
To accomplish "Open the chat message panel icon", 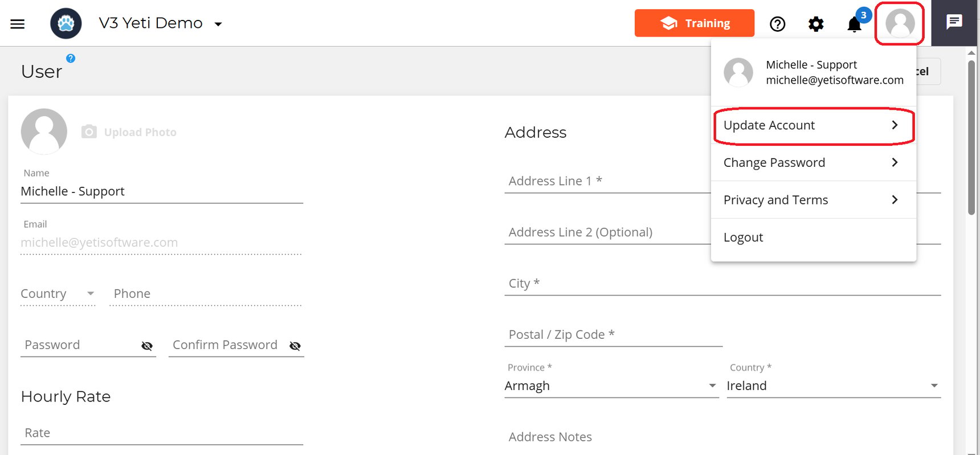I will point(954,22).
